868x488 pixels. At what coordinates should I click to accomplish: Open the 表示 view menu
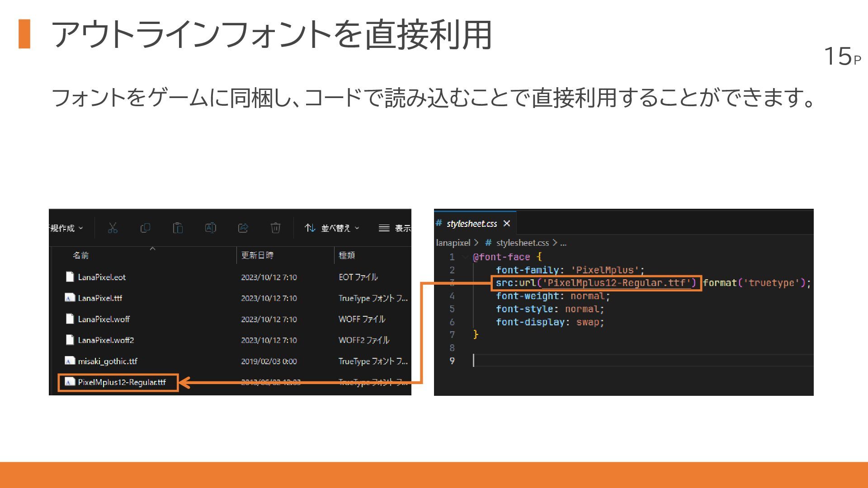(x=394, y=228)
